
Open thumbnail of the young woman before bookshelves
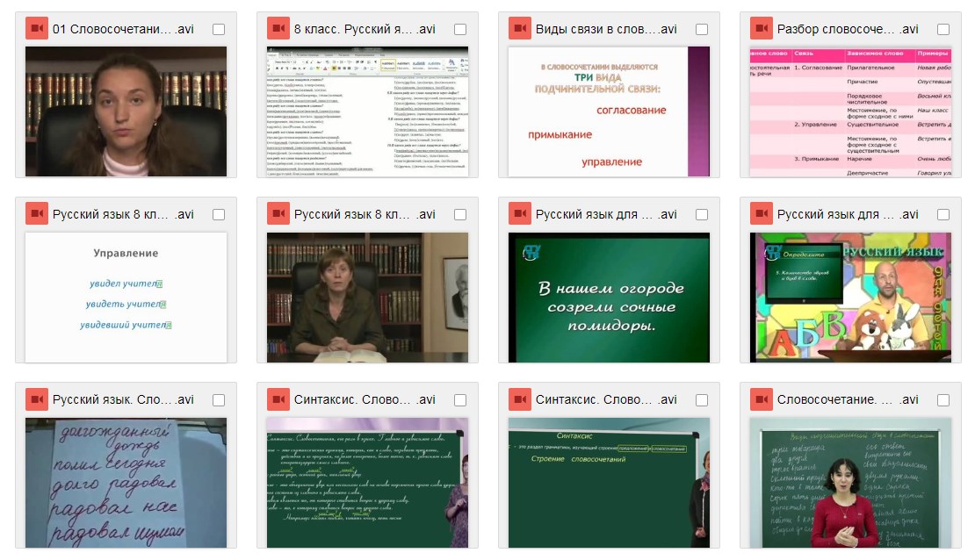pos(126,111)
